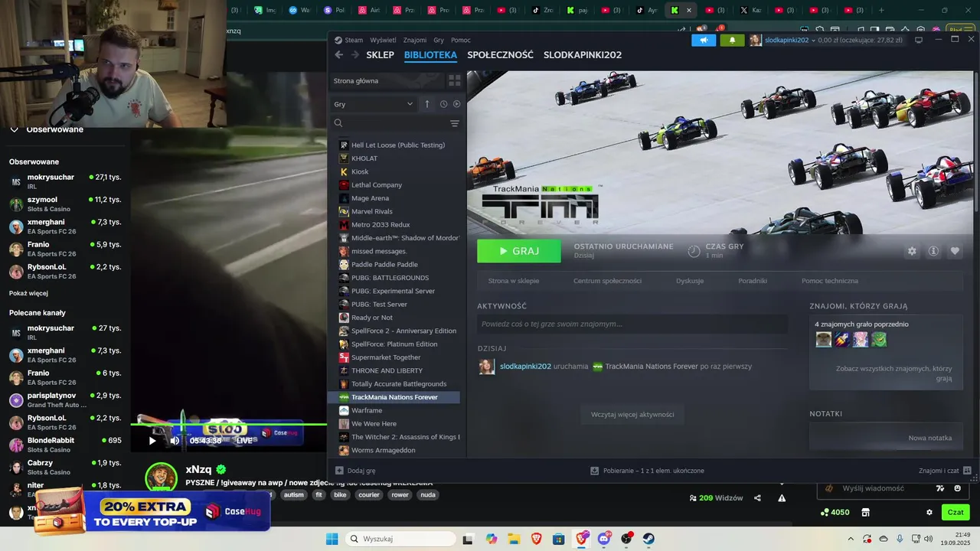This screenshot has width=980, height=551.
Task: Open Discord from the taskbar
Action: [x=604, y=539]
